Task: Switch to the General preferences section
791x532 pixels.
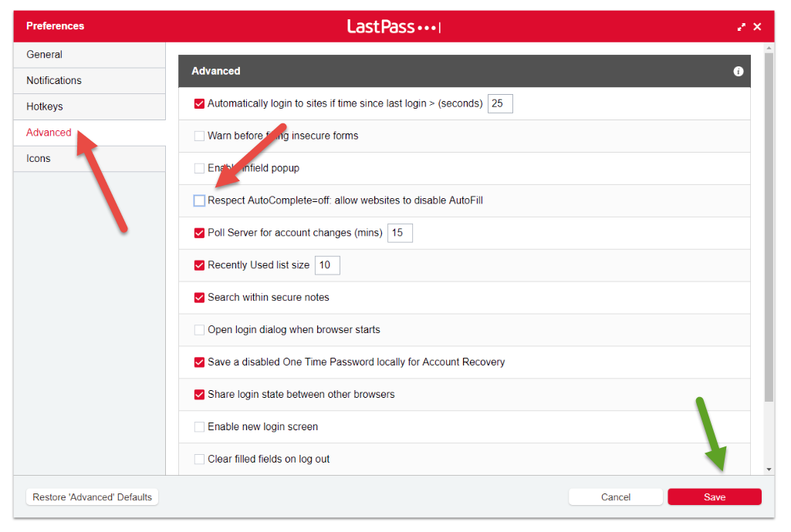Action: pyautogui.click(x=44, y=54)
